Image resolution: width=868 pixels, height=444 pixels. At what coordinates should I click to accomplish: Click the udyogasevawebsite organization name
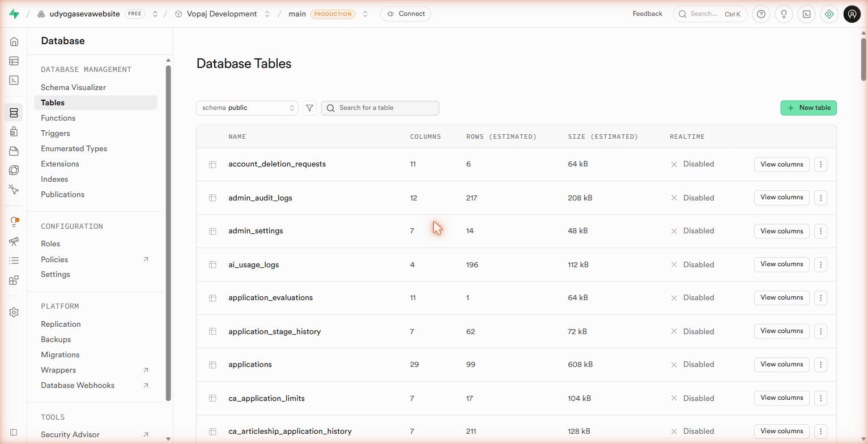84,14
